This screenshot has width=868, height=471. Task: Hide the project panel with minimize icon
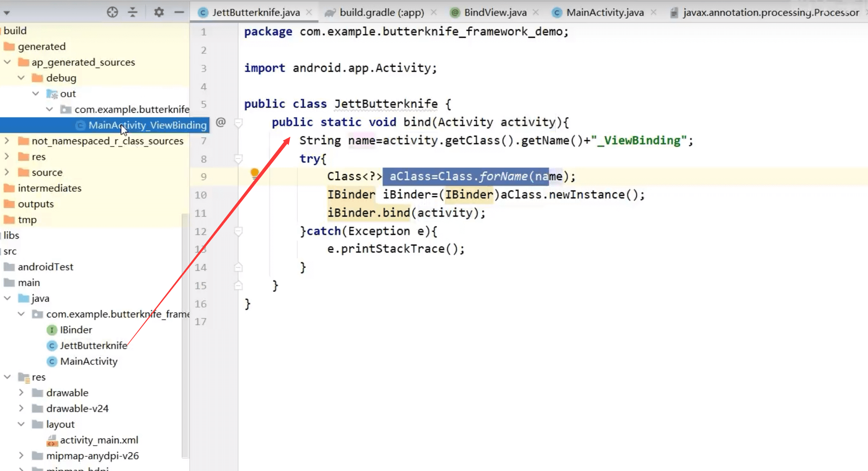pos(179,12)
